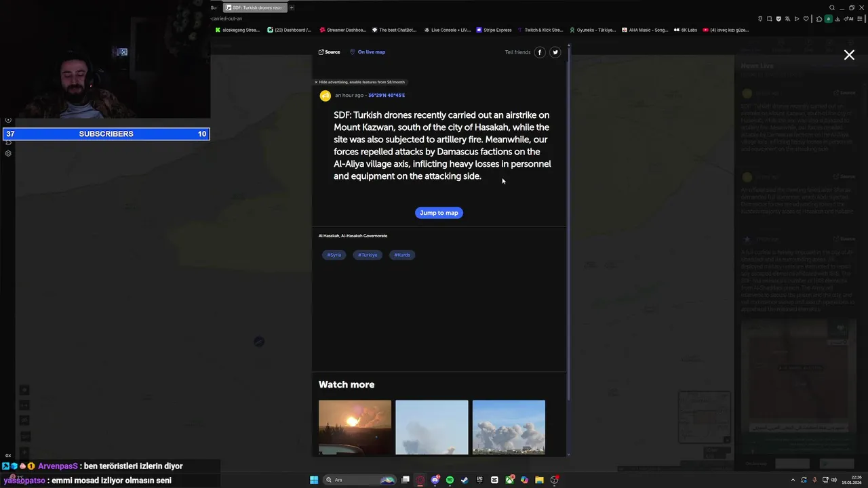Open the Hide advertising subscription link
Image resolution: width=868 pixels, height=488 pixels.
coord(361,82)
